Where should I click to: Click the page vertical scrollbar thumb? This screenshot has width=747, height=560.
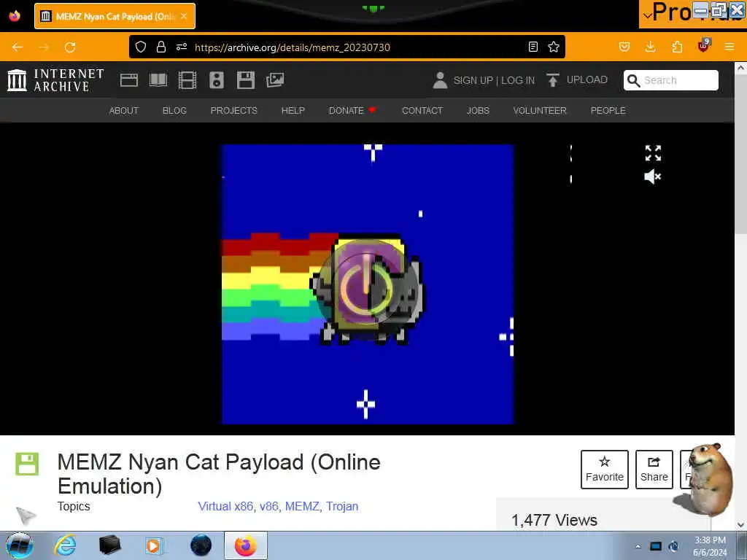740,155
